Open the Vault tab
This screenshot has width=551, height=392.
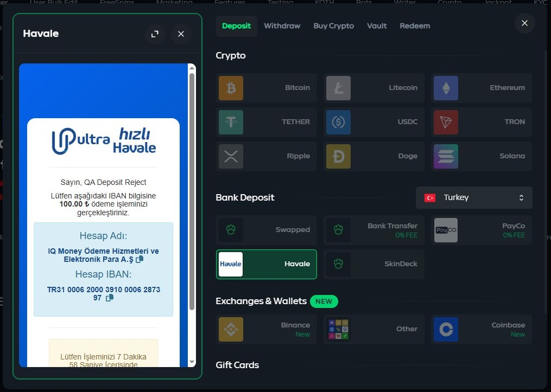point(377,26)
